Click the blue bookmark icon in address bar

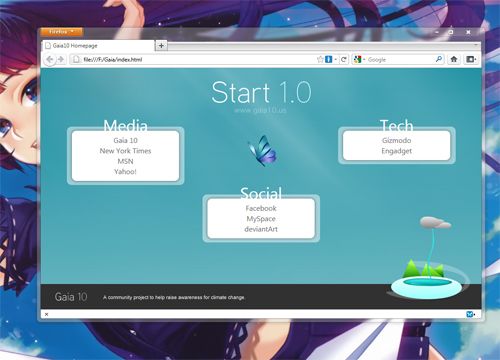(x=329, y=59)
